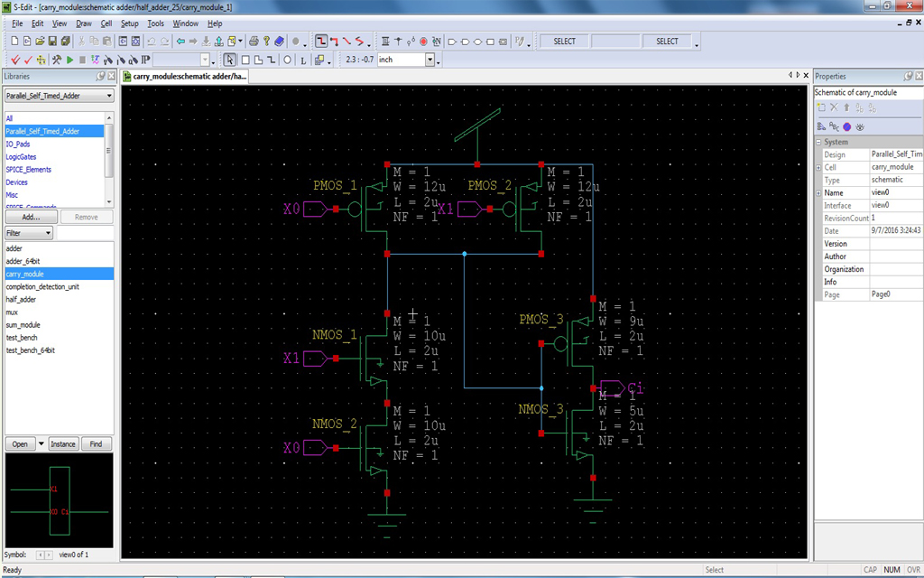Click the Author property value field
Screen dimensions: 924x578
896,256
